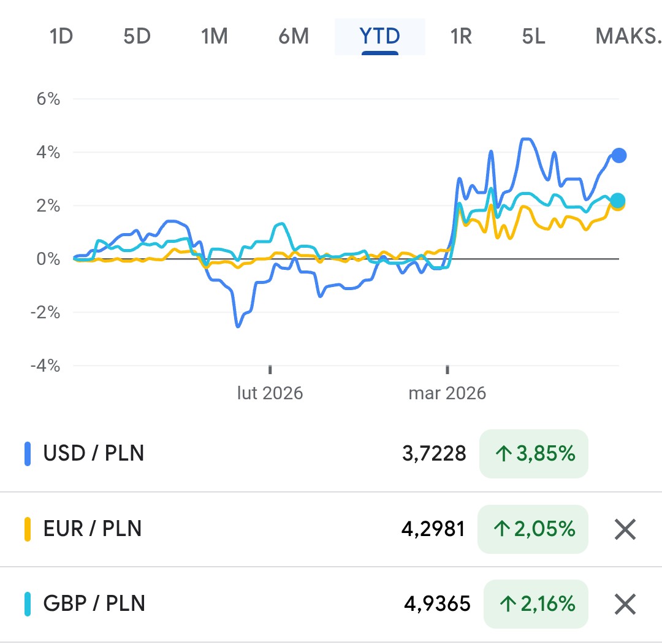
Task: Switch to the 1D time range tab
Action: point(61,37)
